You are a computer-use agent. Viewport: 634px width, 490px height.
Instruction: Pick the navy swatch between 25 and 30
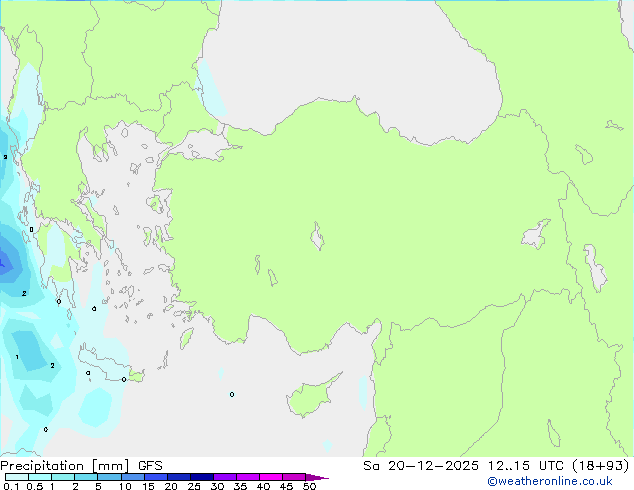(201, 477)
